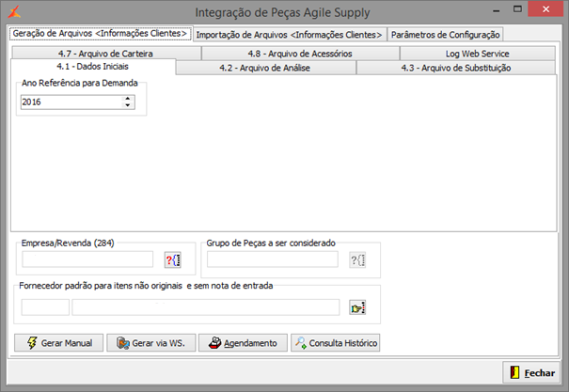Image resolution: width=569 pixels, height=392 pixels.
Task: Click Gerar via WS. button
Action: [151, 343]
